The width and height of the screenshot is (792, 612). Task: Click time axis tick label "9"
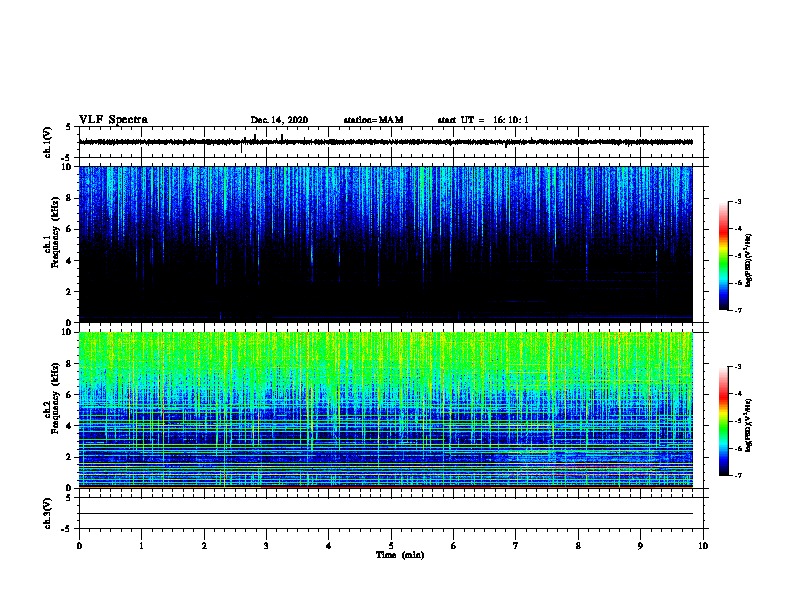pyautogui.click(x=640, y=546)
